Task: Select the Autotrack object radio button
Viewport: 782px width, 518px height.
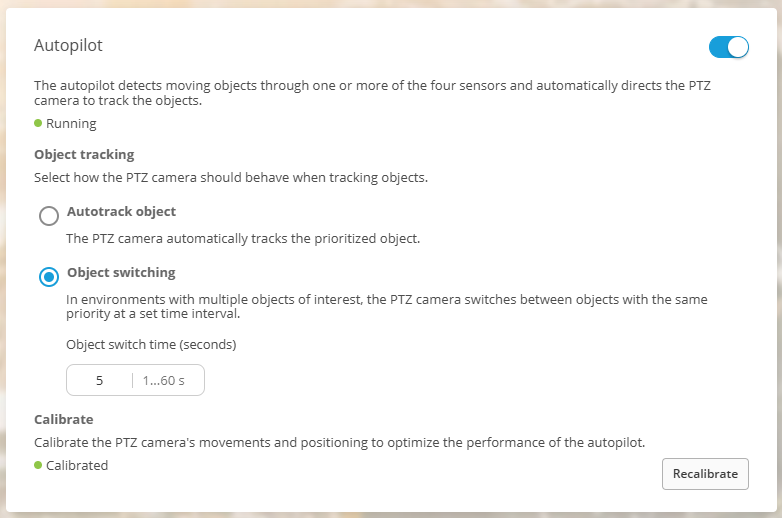Action: coord(48,216)
